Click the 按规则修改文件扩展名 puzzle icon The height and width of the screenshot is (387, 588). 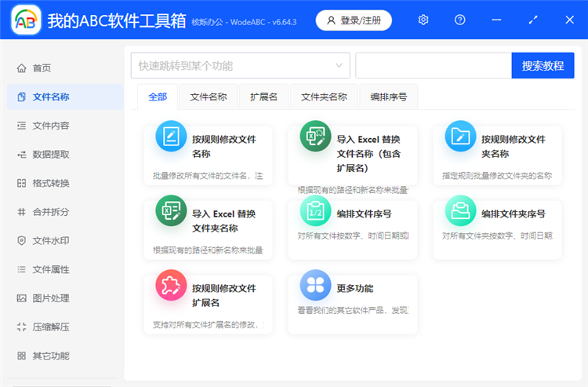pos(171,285)
